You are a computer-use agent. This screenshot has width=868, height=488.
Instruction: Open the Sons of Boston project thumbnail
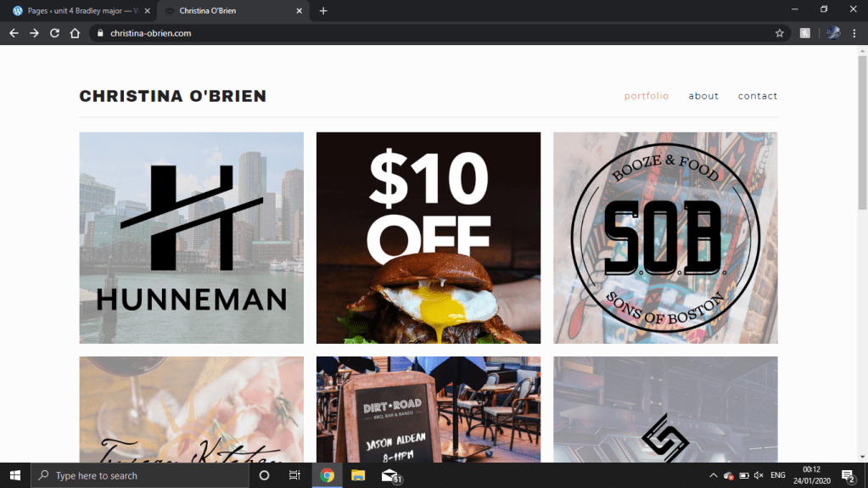pyautogui.click(x=665, y=238)
